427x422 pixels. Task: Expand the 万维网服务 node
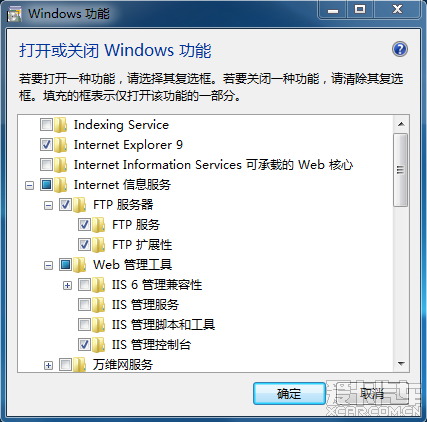48,365
